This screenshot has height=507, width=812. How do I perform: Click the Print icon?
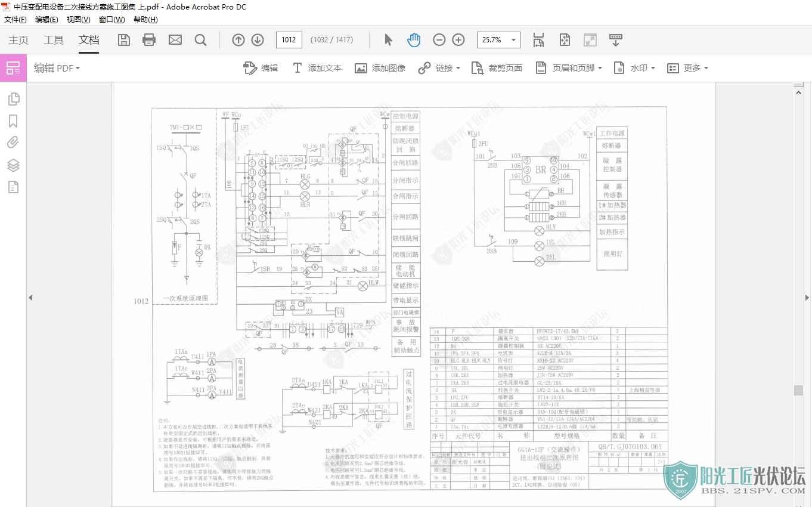149,40
